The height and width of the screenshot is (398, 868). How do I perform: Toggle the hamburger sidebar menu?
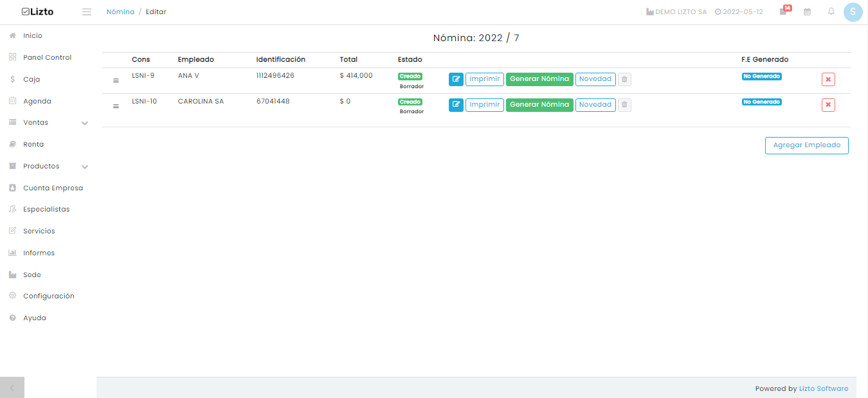click(87, 12)
